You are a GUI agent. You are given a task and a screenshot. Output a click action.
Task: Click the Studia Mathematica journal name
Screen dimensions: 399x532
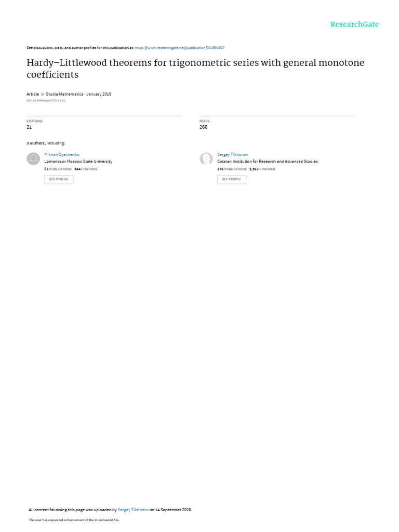tap(64, 94)
